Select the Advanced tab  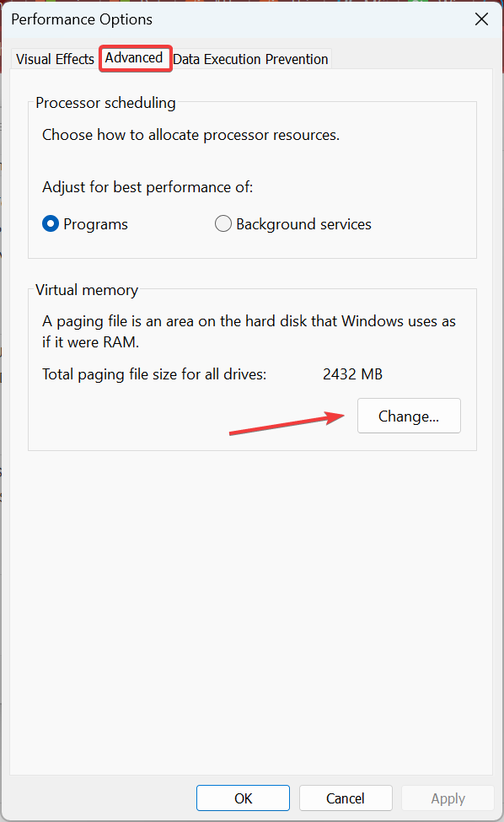[134, 57]
